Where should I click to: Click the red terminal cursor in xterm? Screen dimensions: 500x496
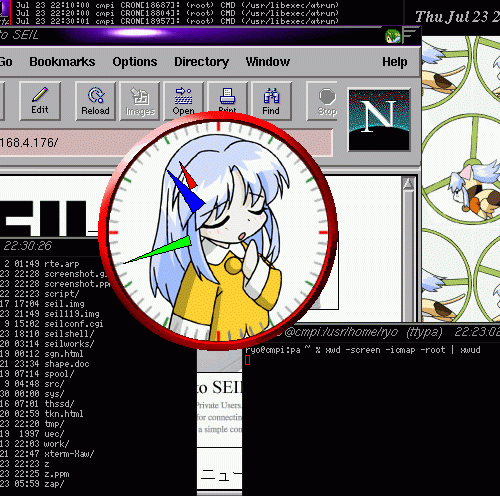pos(247,360)
